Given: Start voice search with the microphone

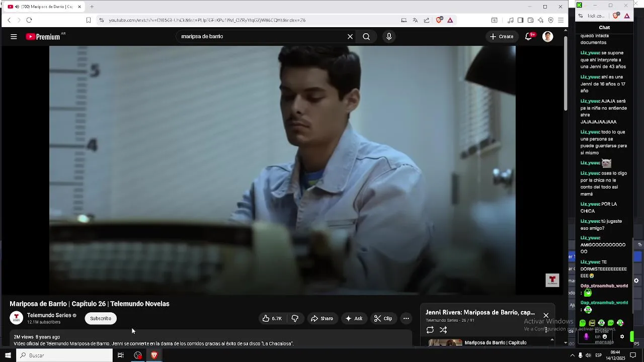Looking at the screenshot, I should (389, 37).
